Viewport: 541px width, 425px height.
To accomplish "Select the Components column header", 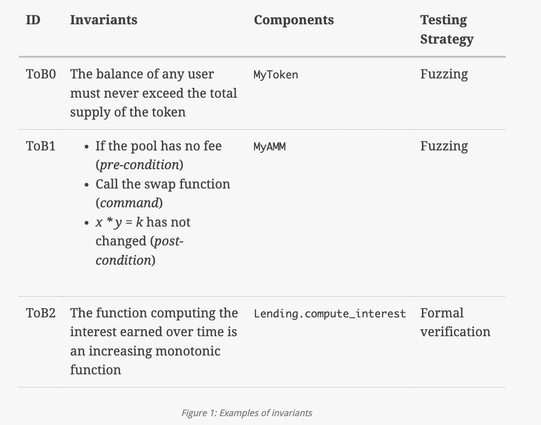I will [294, 20].
